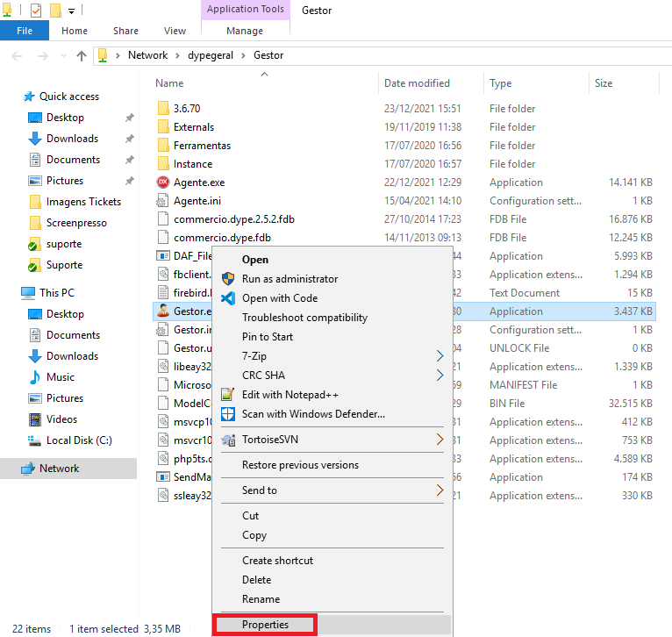
Task: Select the Screenpresso folder in sidebar
Action: pos(76,223)
